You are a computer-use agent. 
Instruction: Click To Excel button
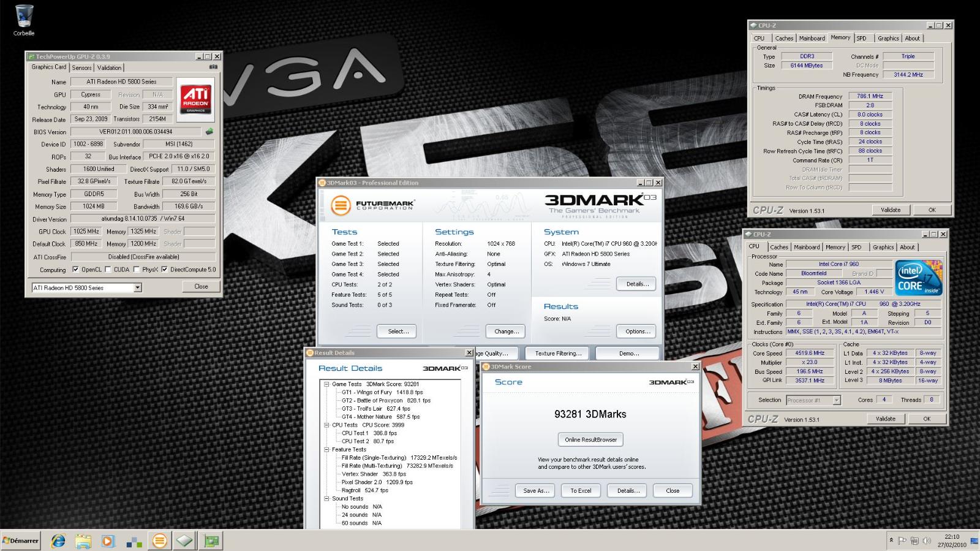coord(581,490)
